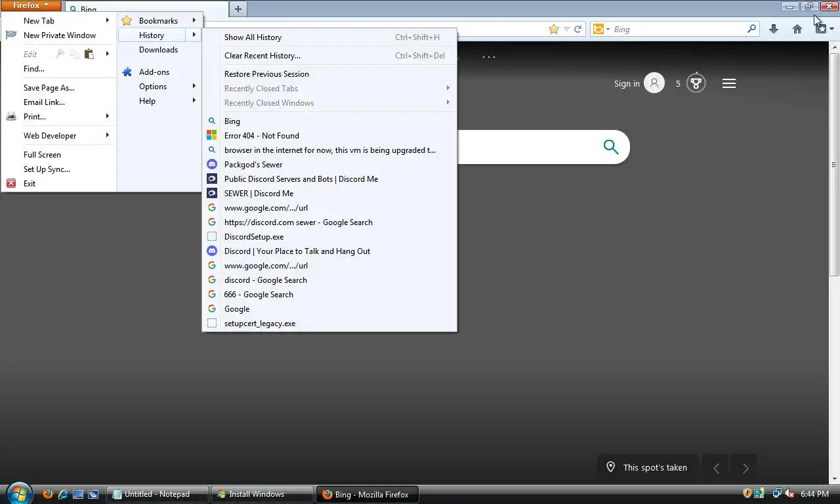
Task: Click the Paste icon in Edit row
Action: pos(89,54)
